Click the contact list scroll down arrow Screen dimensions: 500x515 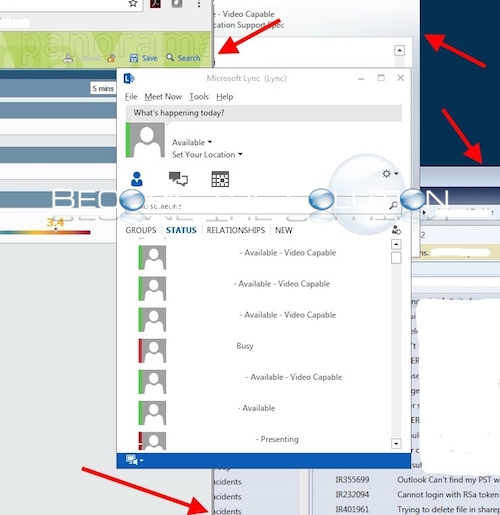tap(396, 444)
